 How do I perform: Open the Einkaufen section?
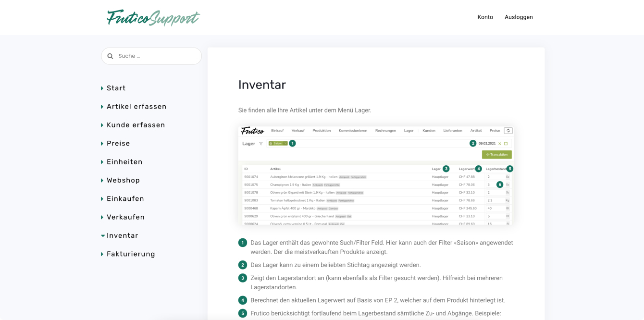(x=125, y=198)
